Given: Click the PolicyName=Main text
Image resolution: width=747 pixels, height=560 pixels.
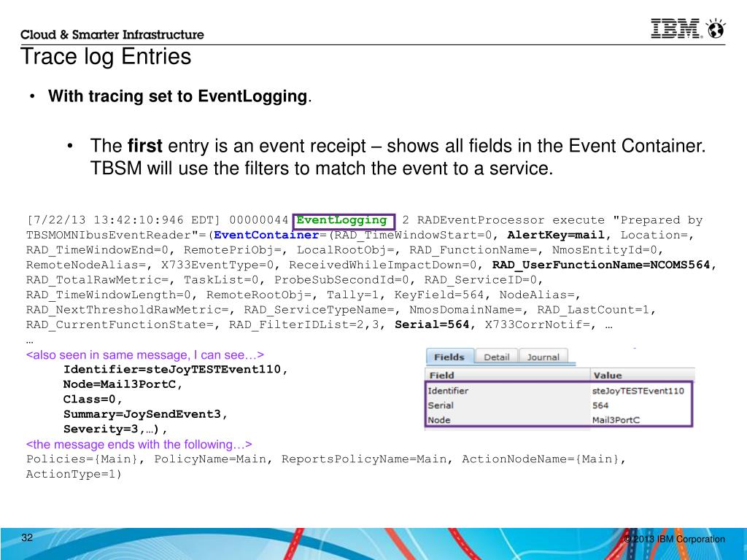Looking at the screenshot, I should pyautogui.click(x=210, y=459).
